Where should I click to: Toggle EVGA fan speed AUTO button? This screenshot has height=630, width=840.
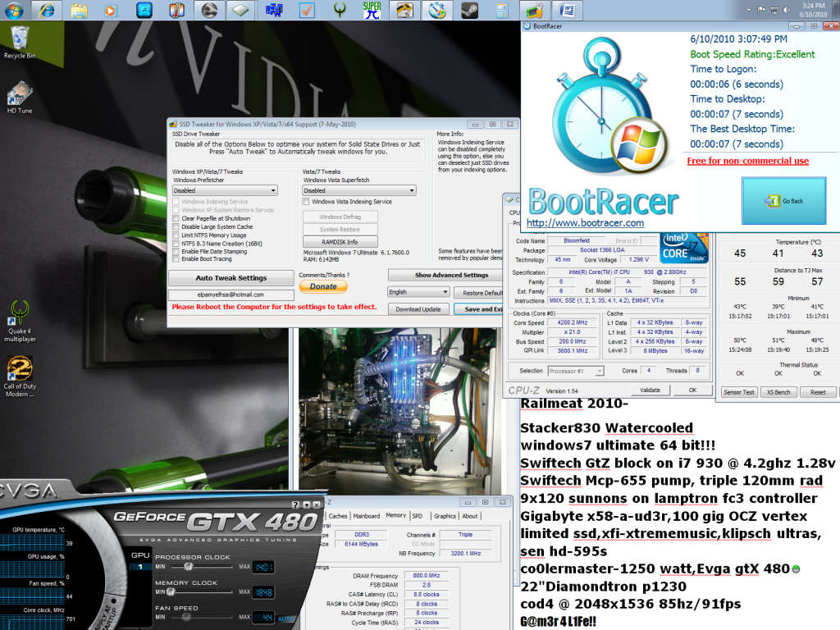click(285, 619)
